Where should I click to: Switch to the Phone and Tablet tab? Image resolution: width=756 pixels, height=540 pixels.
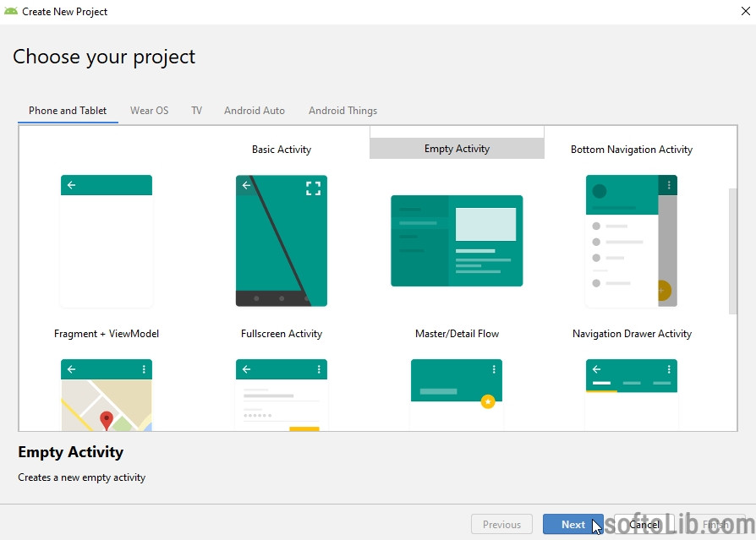coord(68,111)
